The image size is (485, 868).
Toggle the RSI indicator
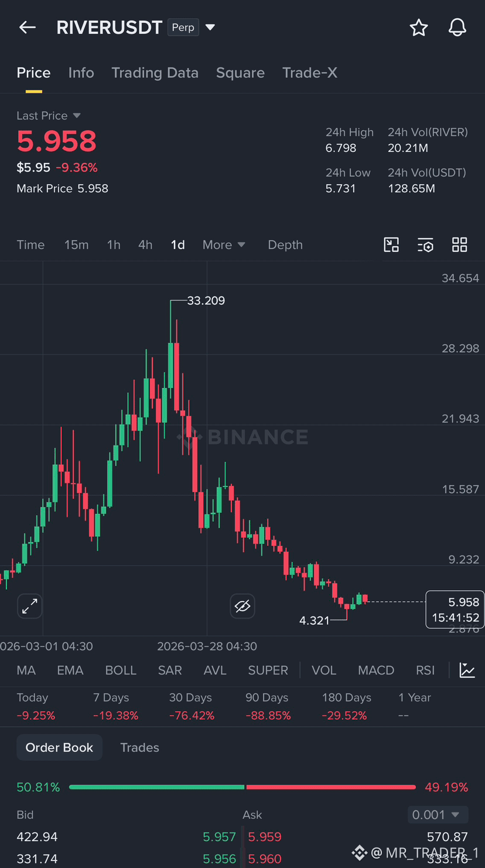(425, 670)
